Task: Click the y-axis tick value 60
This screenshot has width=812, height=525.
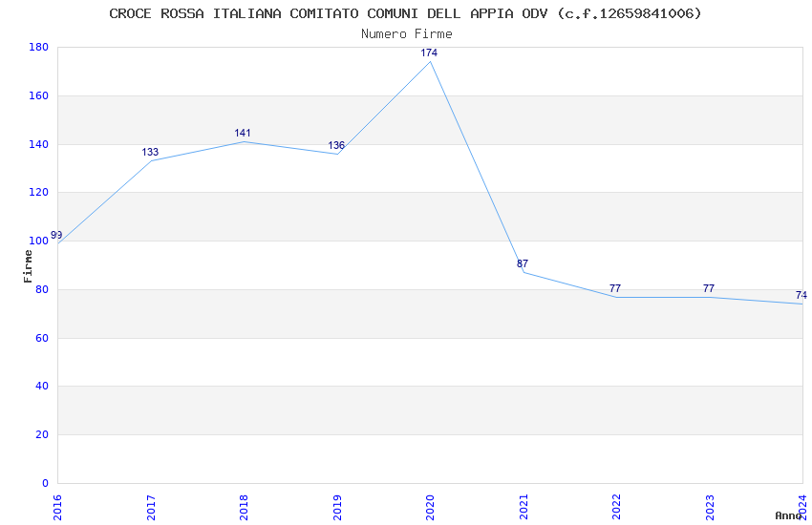Action: 42,338
